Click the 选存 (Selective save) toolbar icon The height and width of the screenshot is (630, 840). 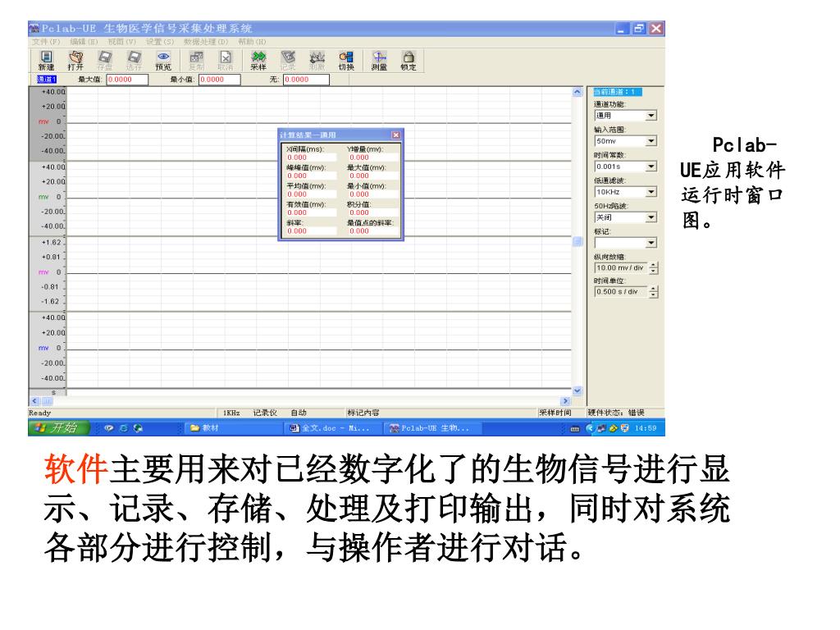pos(134,61)
